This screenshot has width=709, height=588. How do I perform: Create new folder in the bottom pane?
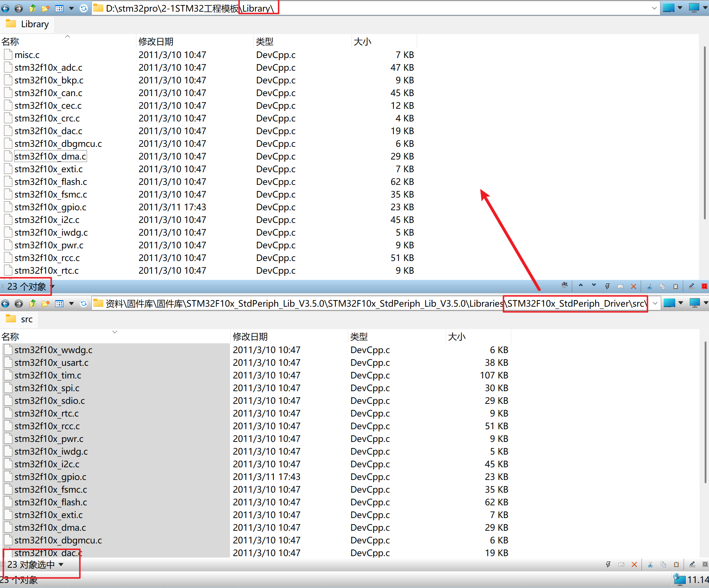[46, 303]
